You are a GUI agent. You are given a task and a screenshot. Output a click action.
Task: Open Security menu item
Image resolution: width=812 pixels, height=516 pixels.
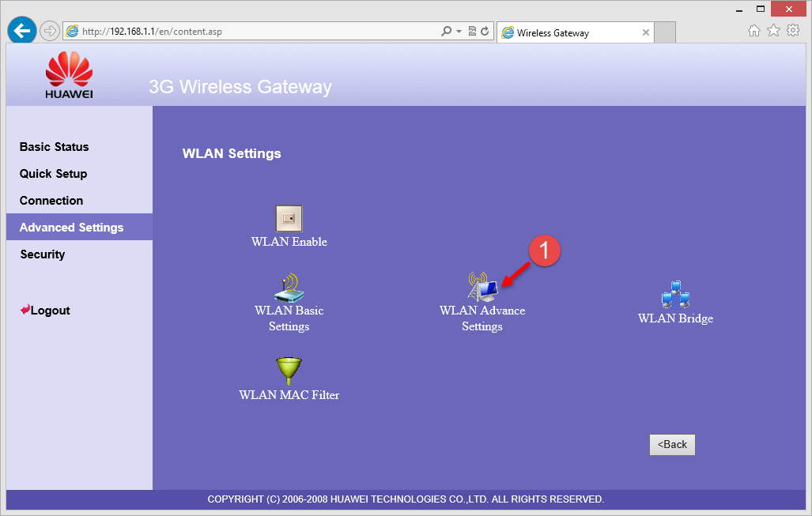[x=43, y=254]
